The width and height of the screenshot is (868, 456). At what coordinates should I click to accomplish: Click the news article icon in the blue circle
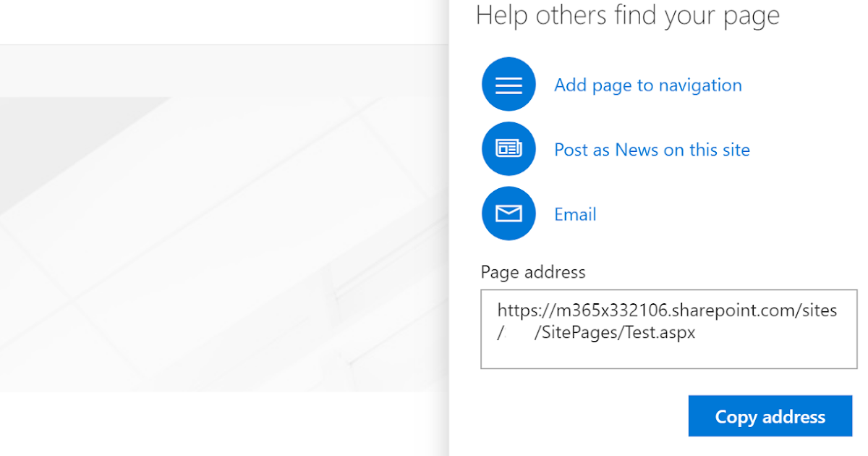tap(509, 148)
